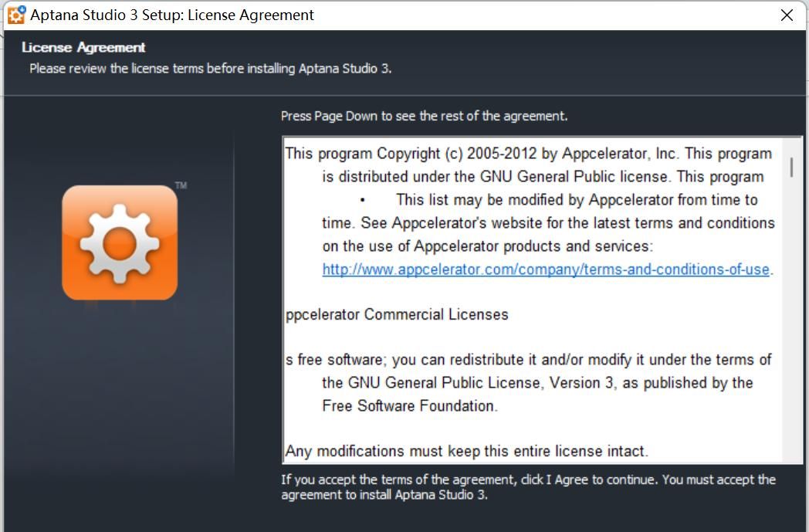This screenshot has width=809, height=532.
Task: Click 'If you accept the terms of the agreement' text
Action: (x=528, y=487)
